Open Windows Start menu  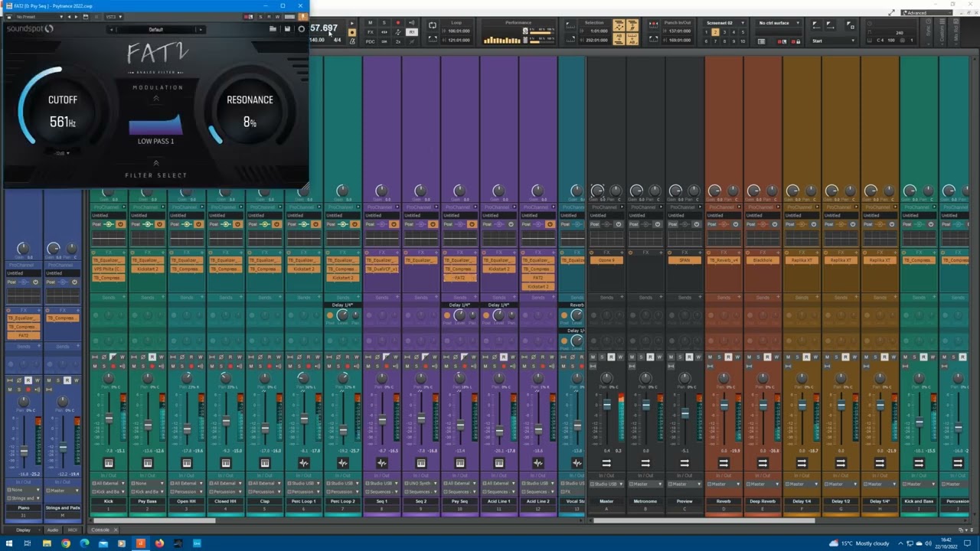8,543
